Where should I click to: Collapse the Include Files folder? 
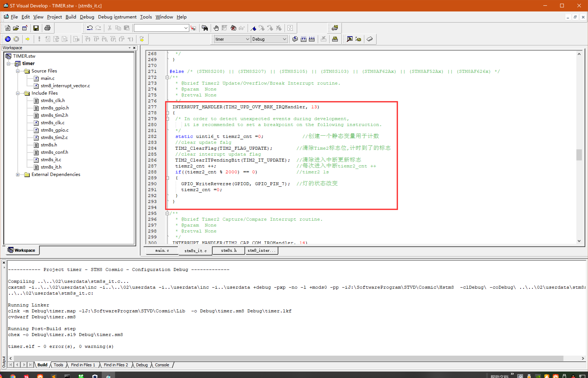click(18, 93)
